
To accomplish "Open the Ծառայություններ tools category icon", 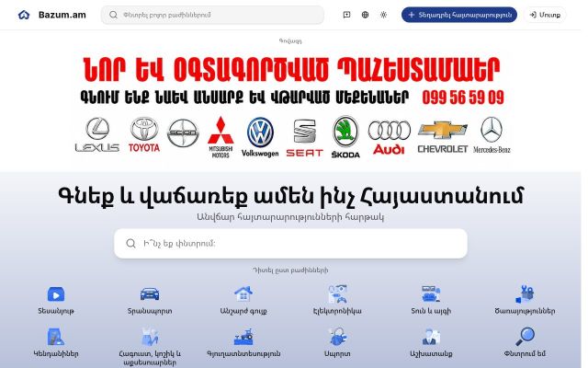I will 525,294.
